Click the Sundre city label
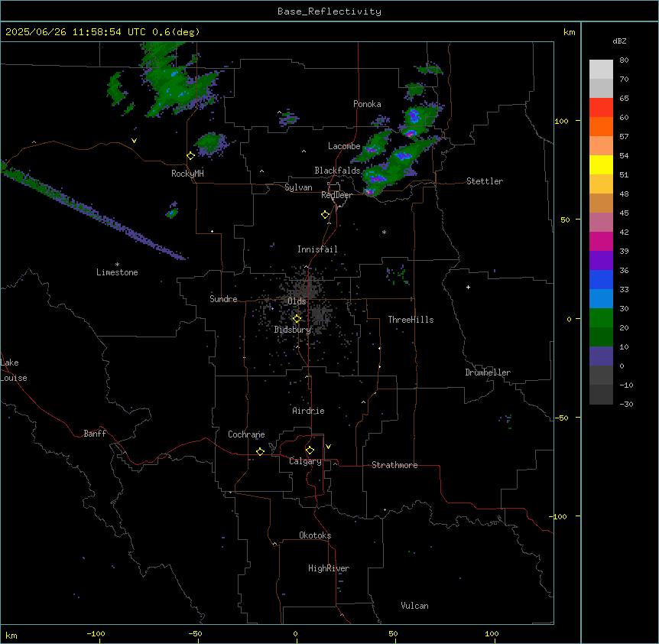The image size is (659, 644). (x=223, y=299)
